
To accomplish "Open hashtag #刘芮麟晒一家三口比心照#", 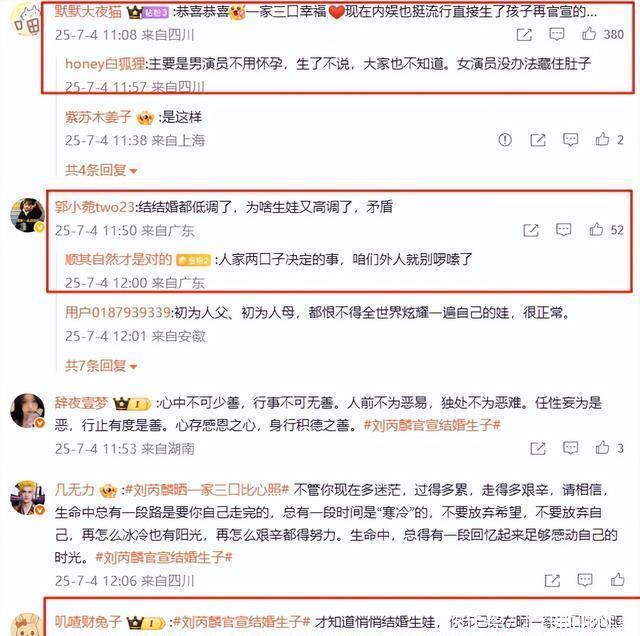I will click(x=207, y=489).
